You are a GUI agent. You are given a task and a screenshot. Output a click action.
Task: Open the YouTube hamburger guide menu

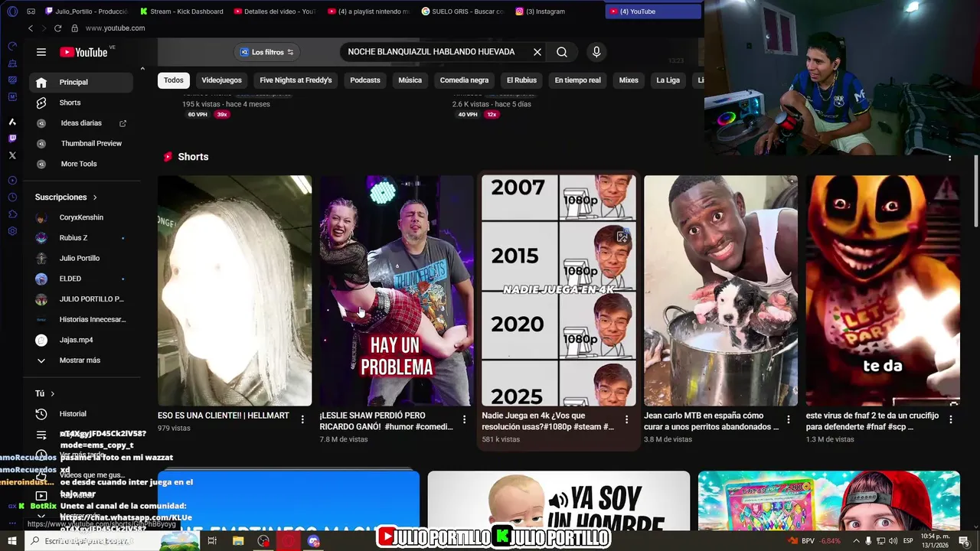coord(41,52)
